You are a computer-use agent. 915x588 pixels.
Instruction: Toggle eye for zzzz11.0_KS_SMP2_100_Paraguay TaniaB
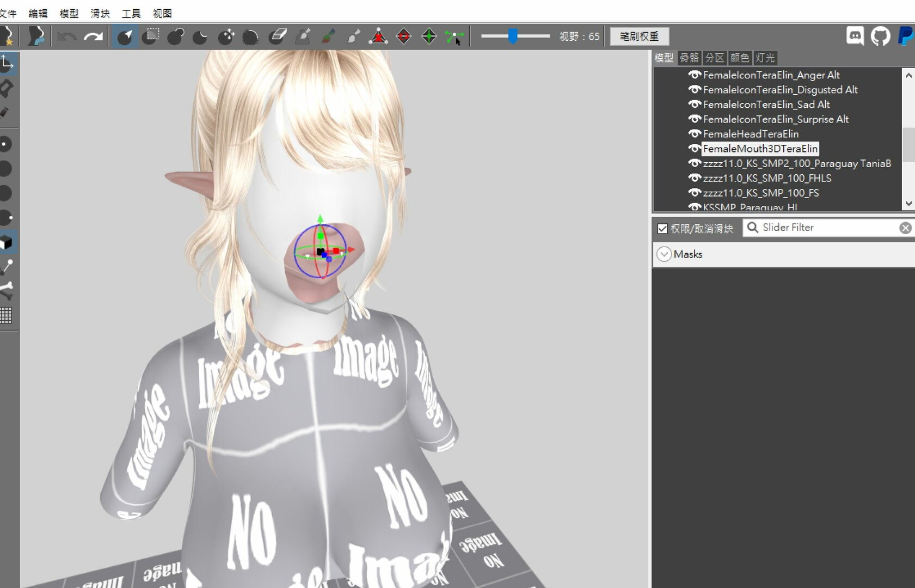(x=694, y=163)
